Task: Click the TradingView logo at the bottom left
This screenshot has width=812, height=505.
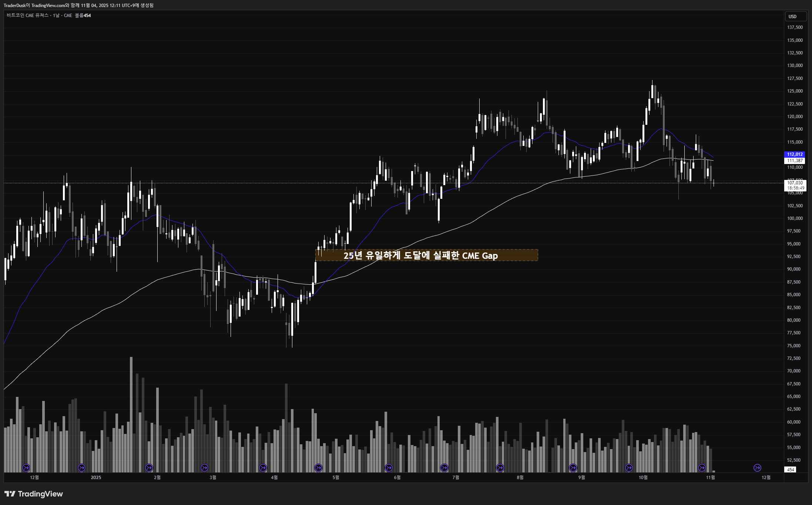Action: (34, 494)
